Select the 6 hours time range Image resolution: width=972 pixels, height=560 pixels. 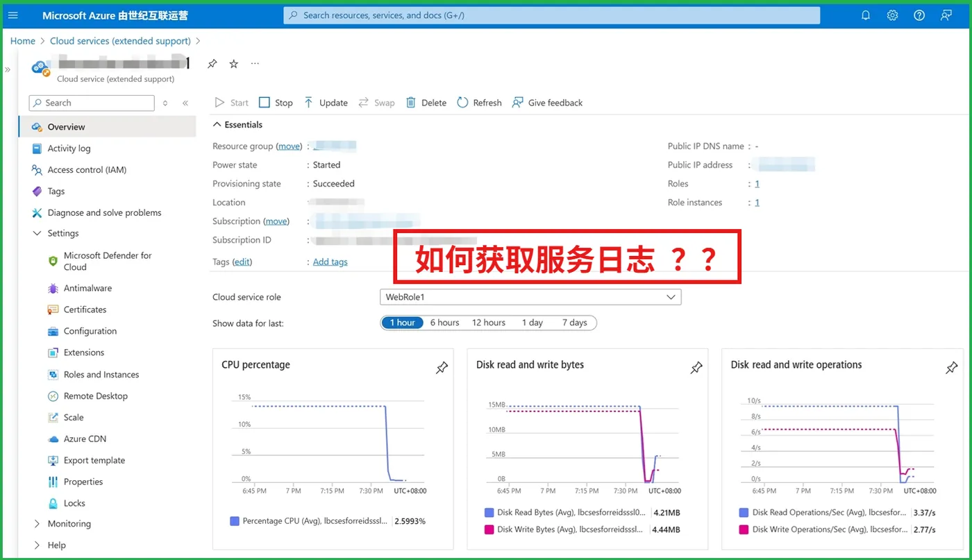point(444,323)
